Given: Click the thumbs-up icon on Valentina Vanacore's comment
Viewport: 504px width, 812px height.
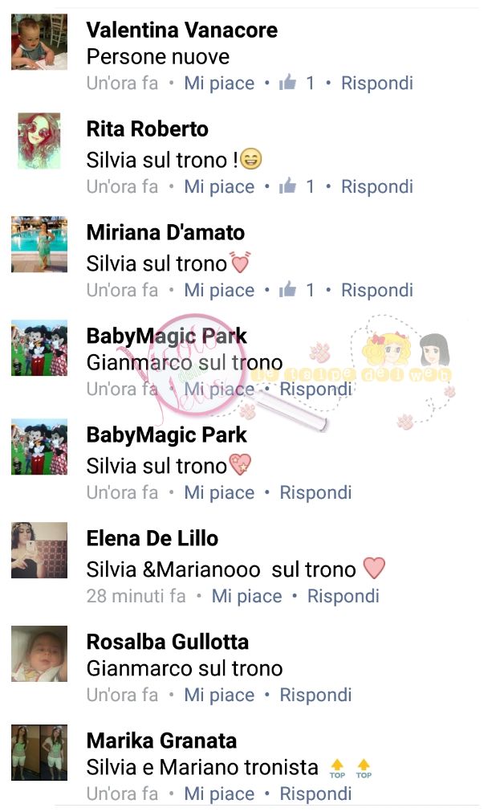Looking at the screenshot, I should coord(287,83).
